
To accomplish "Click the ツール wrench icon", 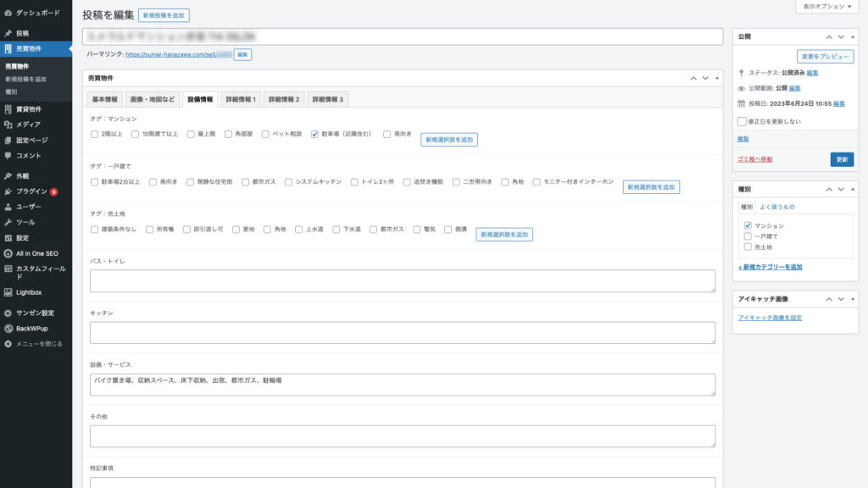I will pos(8,222).
